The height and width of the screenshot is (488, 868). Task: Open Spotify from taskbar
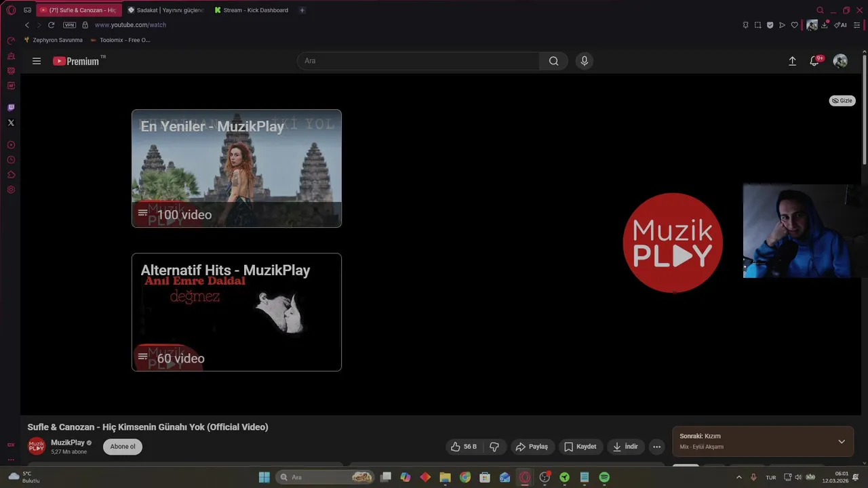click(604, 477)
